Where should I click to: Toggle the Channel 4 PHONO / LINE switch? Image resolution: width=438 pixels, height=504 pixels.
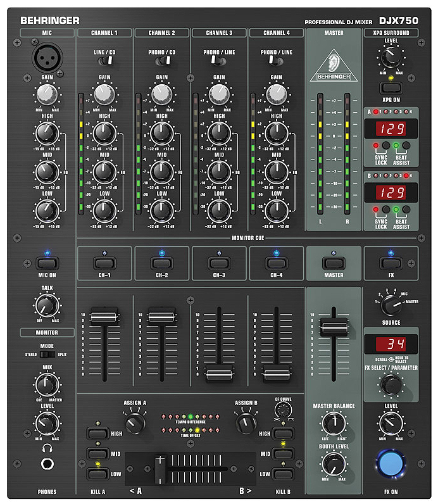click(275, 60)
